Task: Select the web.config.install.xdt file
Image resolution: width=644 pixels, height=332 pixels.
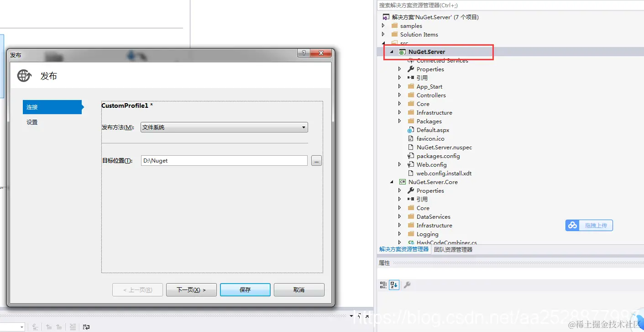Action: click(x=444, y=174)
